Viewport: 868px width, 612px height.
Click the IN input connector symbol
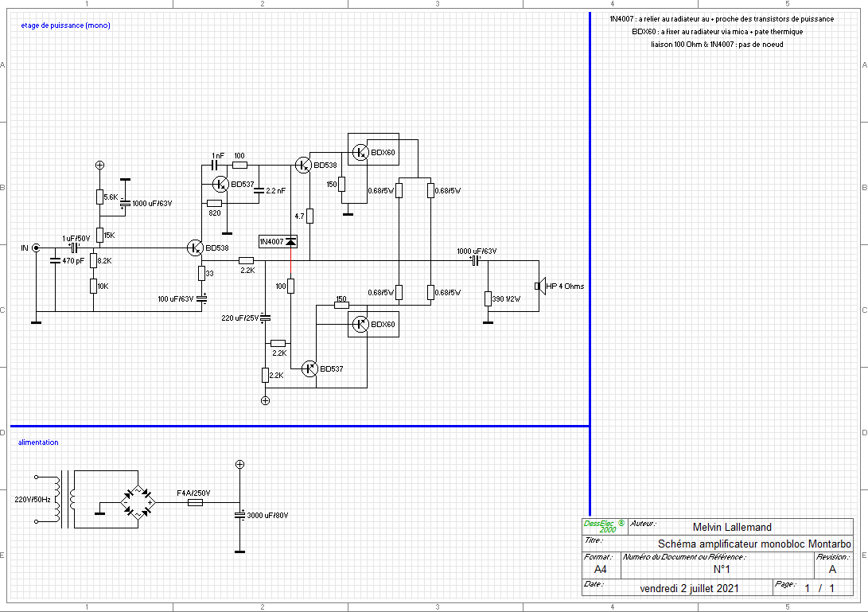pyautogui.click(x=35, y=248)
